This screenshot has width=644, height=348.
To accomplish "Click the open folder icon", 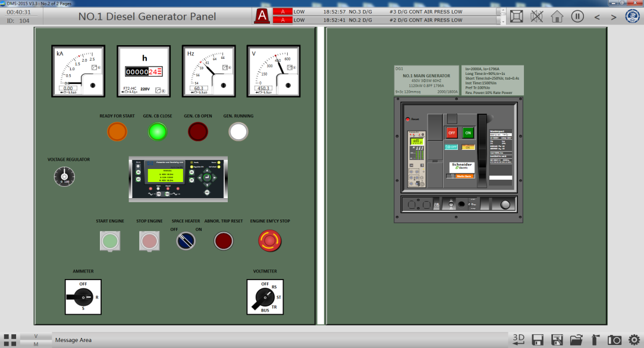I will [x=576, y=340].
